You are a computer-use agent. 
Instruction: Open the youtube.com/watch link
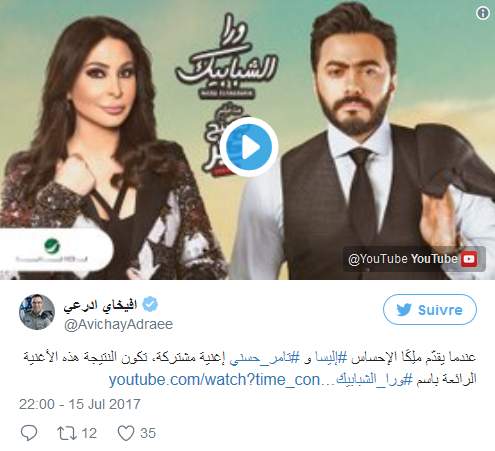(222, 380)
